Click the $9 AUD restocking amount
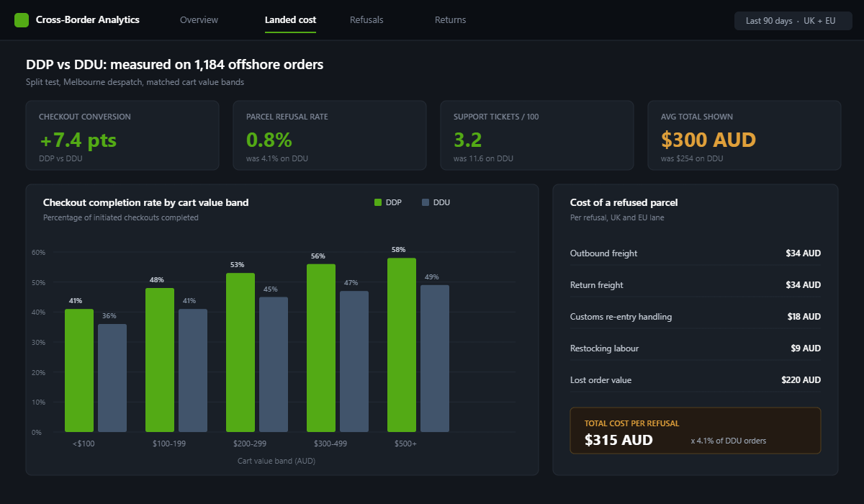The width and height of the screenshot is (864, 504). 806,348
